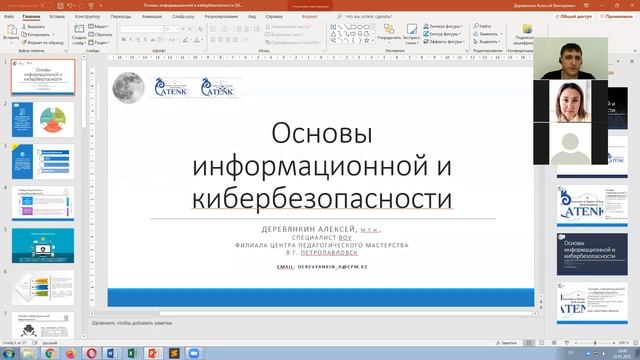
Task: Open Excel from the Windows taskbar
Action: coord(132,353)
